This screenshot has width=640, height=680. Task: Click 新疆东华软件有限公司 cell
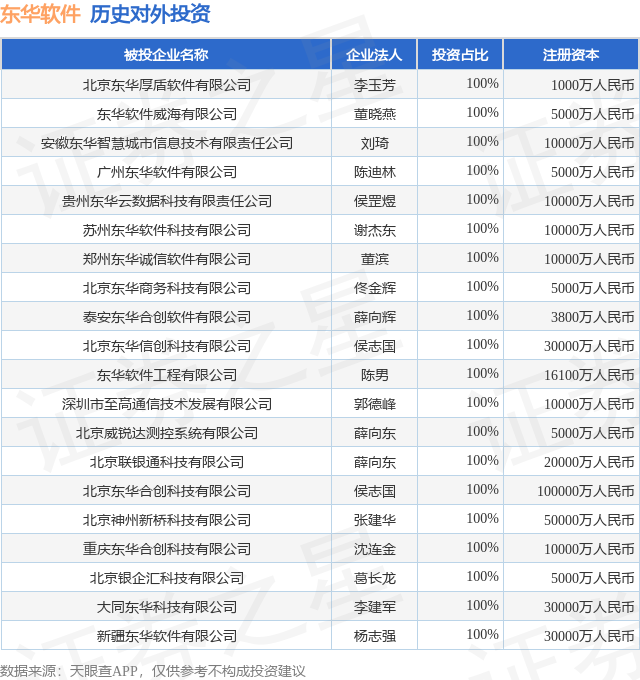coord(167,636)
